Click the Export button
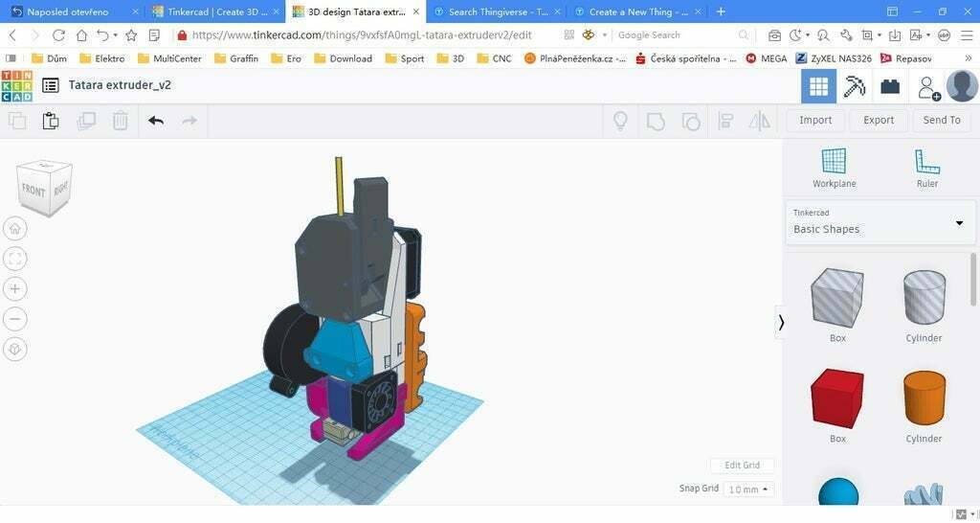The image size is (980, 523). (x=879, y=120)
